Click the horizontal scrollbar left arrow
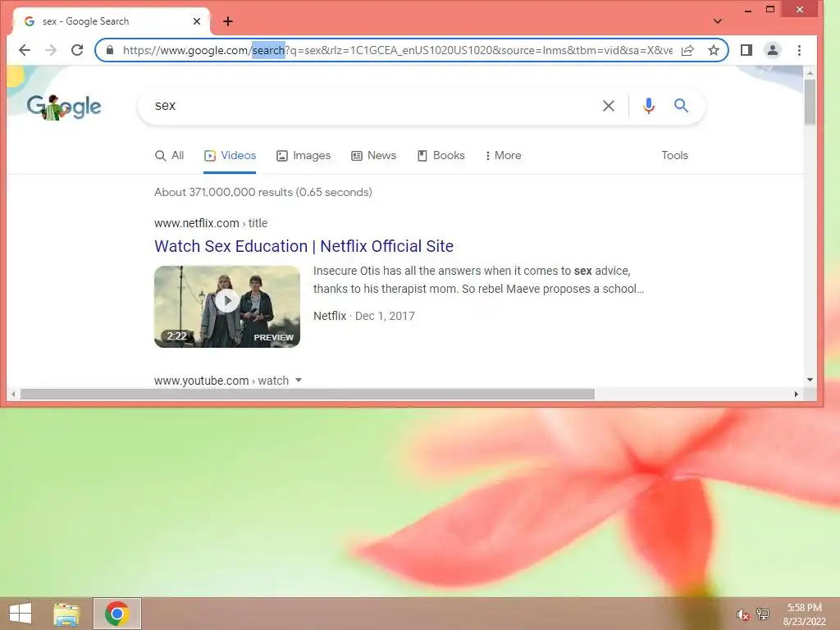This screenshot has width=840, height=630. pyautogui.click(x=13, y=395)
